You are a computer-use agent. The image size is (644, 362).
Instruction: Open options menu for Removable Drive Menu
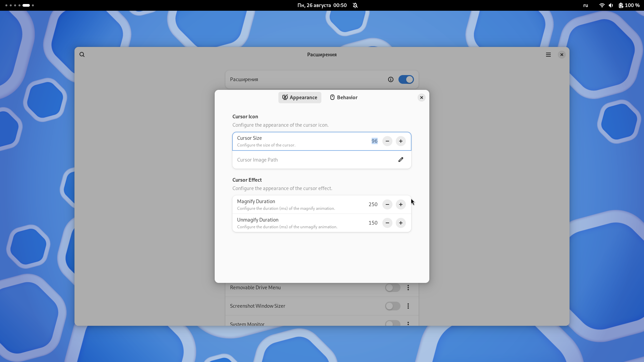coord(408,288)
